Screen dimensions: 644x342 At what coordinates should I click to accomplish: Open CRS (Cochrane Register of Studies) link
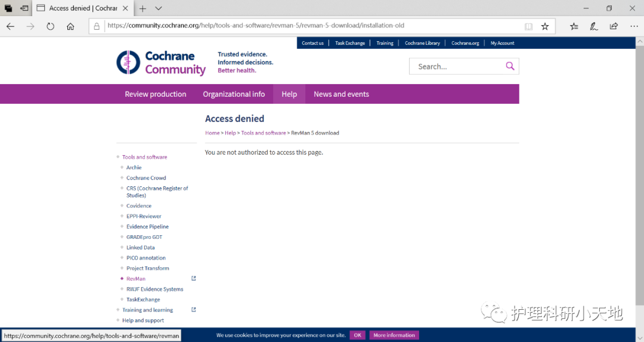[157, 192]
